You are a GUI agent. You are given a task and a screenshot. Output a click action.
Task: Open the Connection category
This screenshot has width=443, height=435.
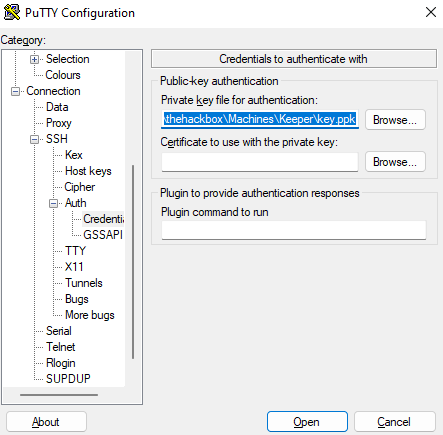53,91
